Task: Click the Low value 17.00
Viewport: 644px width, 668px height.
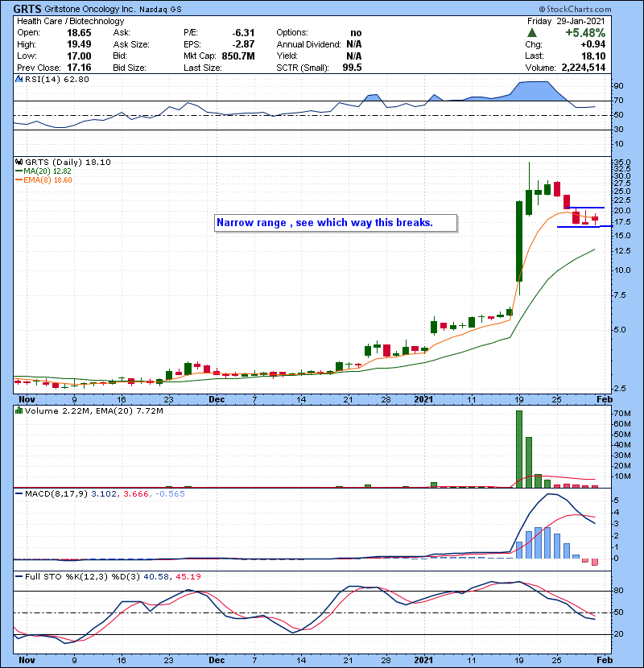Action: pos(79,56)
